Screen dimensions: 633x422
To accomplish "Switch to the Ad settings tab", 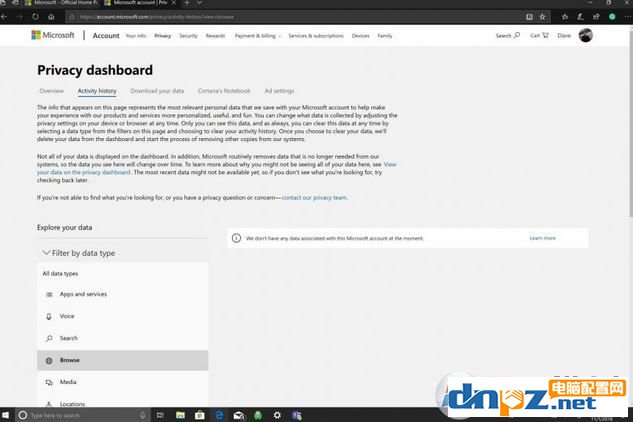I will 279,91.
